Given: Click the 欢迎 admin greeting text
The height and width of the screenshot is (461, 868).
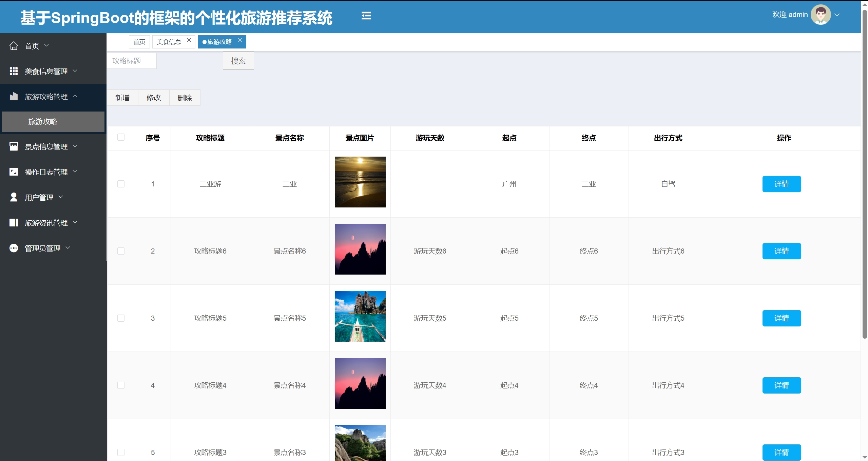Looking at the screenshot, I should coord(790,15).
